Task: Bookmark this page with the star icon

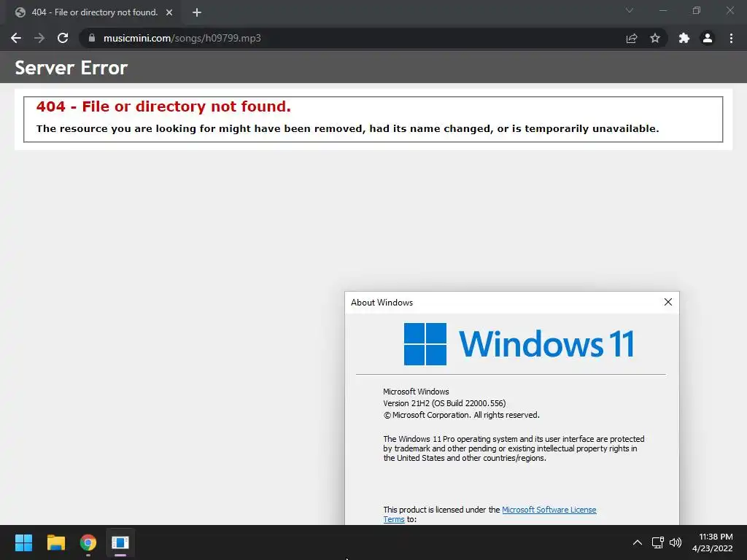Action: point(655,38)
